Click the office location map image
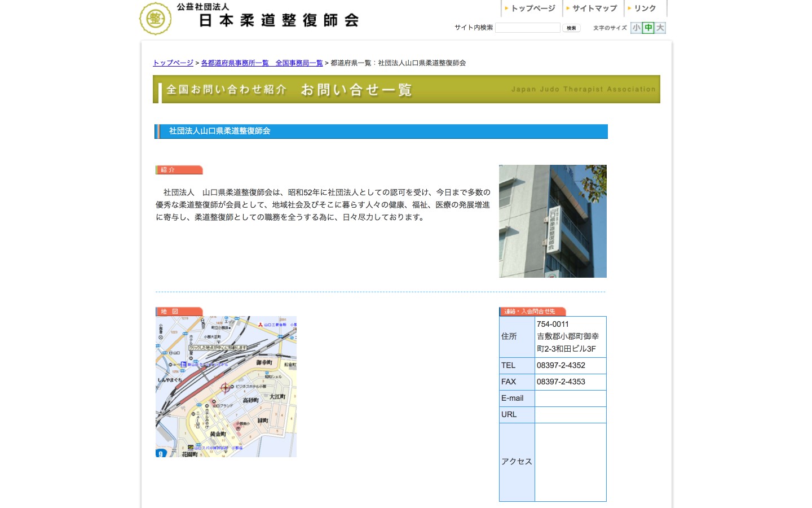 pyautogui.click(x=226, y=387)
